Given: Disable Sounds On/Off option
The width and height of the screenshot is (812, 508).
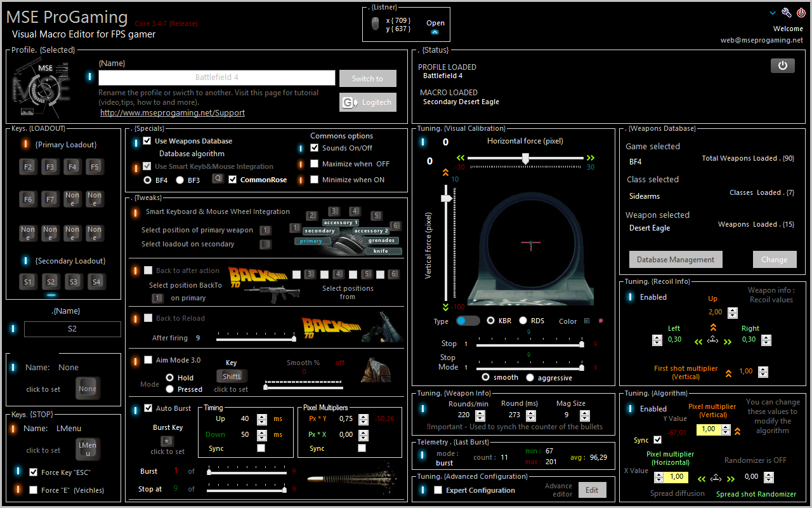Looking at the screenshot, I should coord(315,148).
